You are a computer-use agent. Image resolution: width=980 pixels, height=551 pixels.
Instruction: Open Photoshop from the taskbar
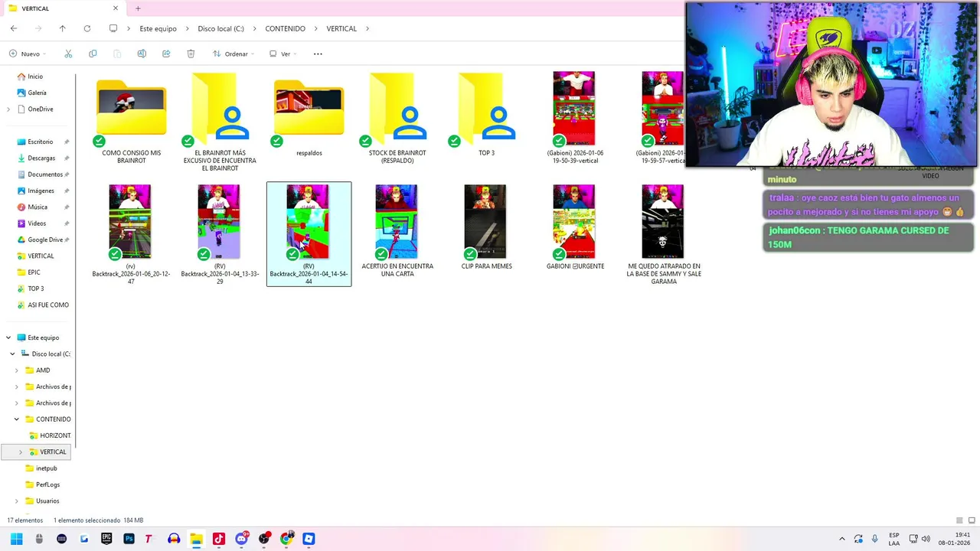point(129,539)
